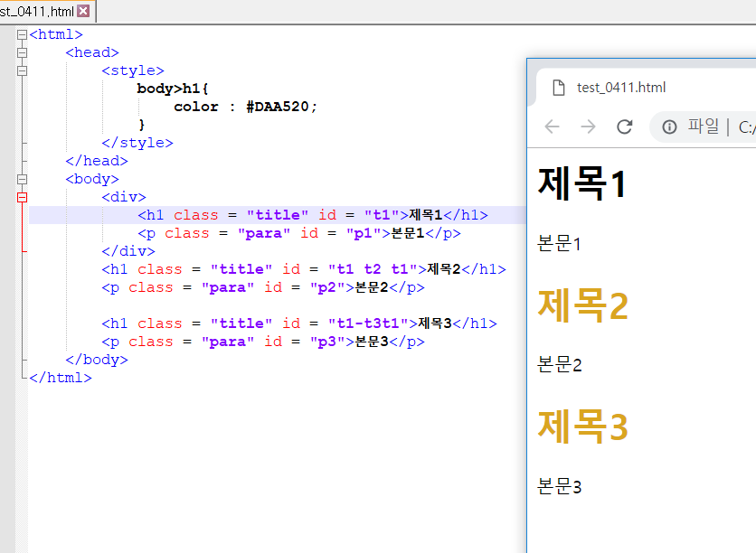Click the p id p3 line in editor
756x553 pixels.
tap(263, 342)
